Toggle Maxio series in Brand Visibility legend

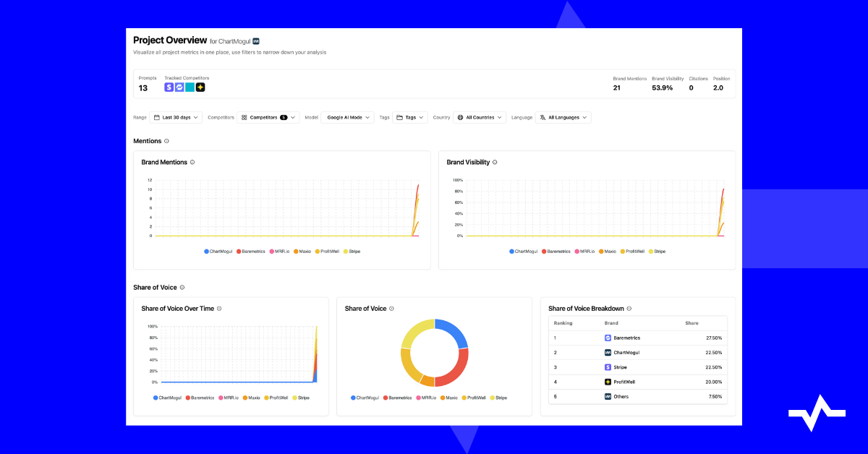pyautogui.click(x=608, y=252)
